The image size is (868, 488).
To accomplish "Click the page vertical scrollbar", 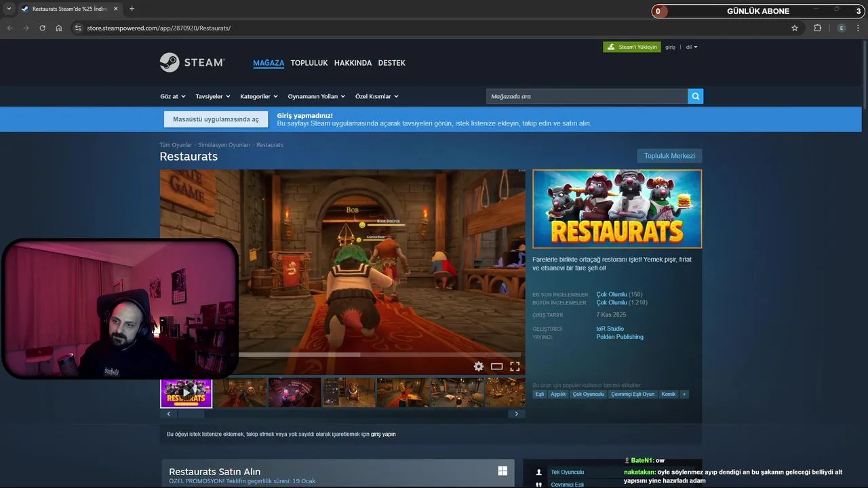I will tap(865, 75).
